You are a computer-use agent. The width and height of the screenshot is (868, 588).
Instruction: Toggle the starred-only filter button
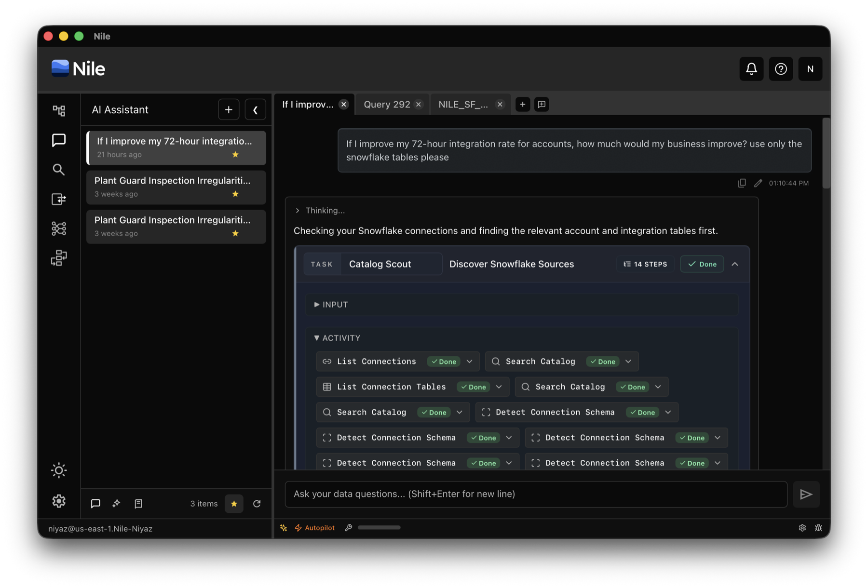[234, 504]
